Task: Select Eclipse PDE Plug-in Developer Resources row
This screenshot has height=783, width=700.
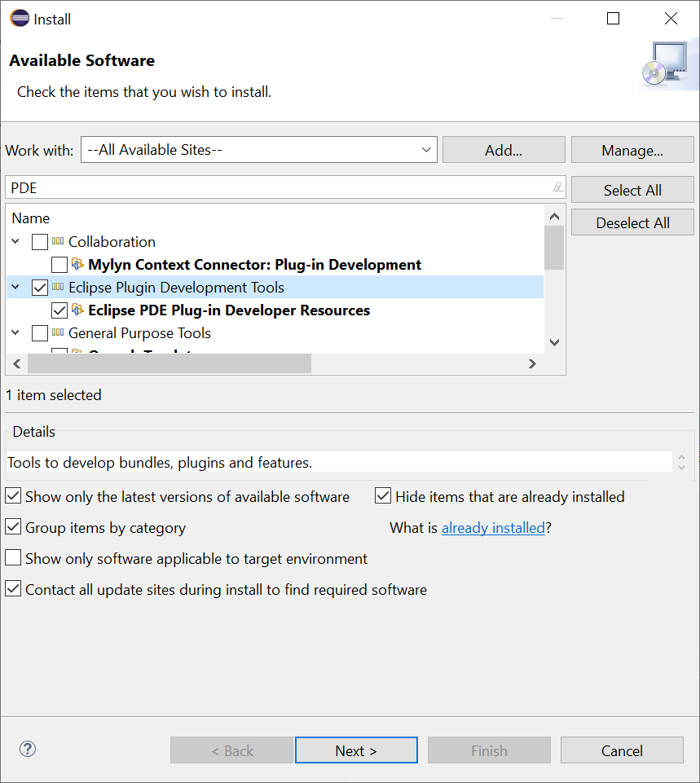Action: click(x=229, y=310)
